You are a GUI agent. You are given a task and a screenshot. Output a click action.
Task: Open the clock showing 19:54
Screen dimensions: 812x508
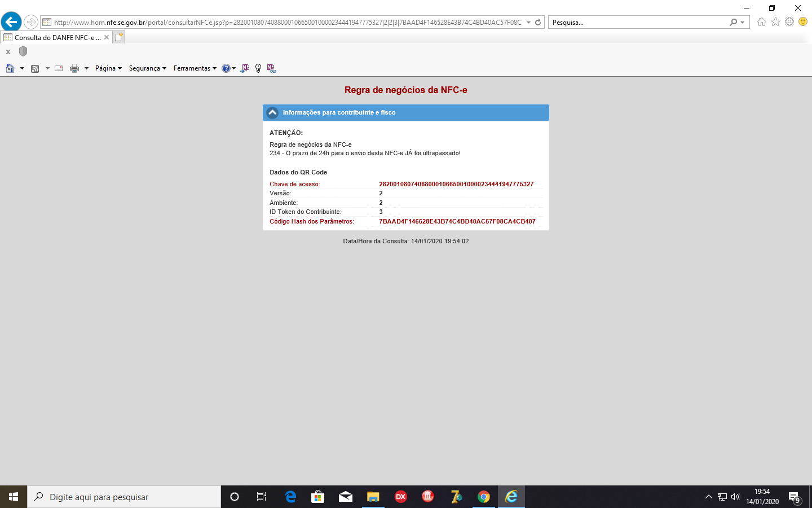point(762,497)
